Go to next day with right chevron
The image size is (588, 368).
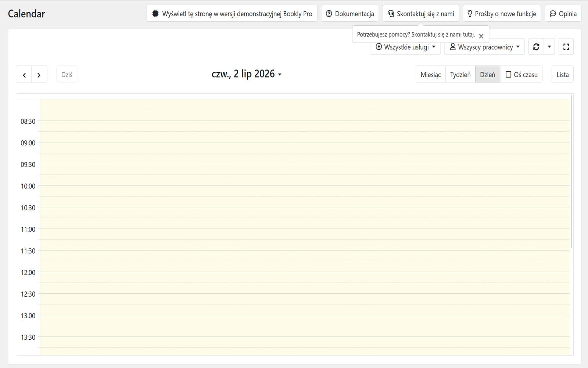click(39, 75)
